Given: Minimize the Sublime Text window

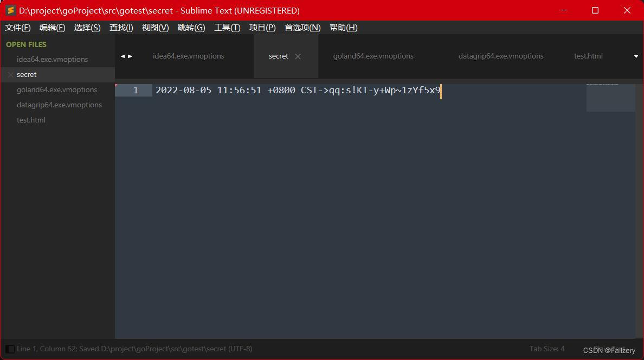Looking at the screenshot, I should (x=564, y=10).
